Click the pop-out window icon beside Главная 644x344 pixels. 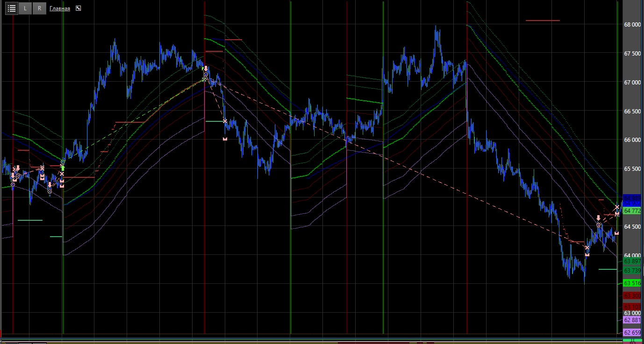click(78, 8)
